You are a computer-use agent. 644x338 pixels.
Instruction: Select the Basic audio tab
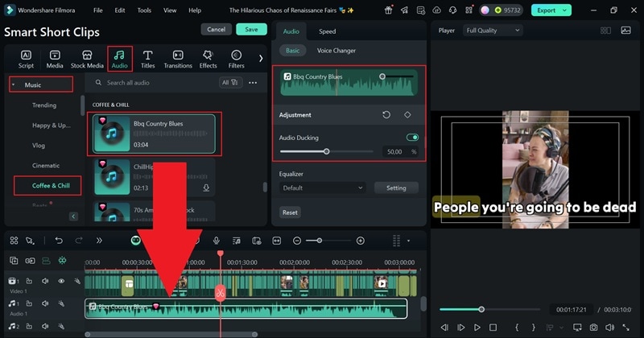(x=292, y=51)
